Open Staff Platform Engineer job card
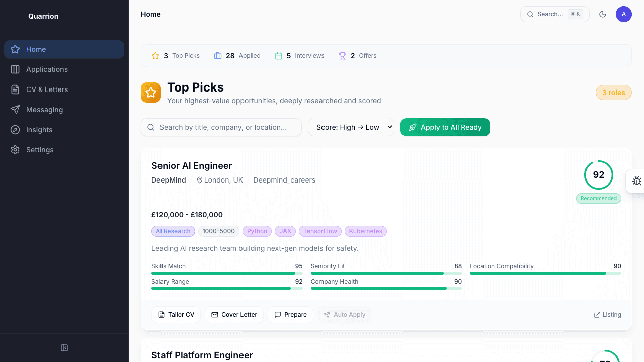The image size is (644, 362). coord(386,350)
